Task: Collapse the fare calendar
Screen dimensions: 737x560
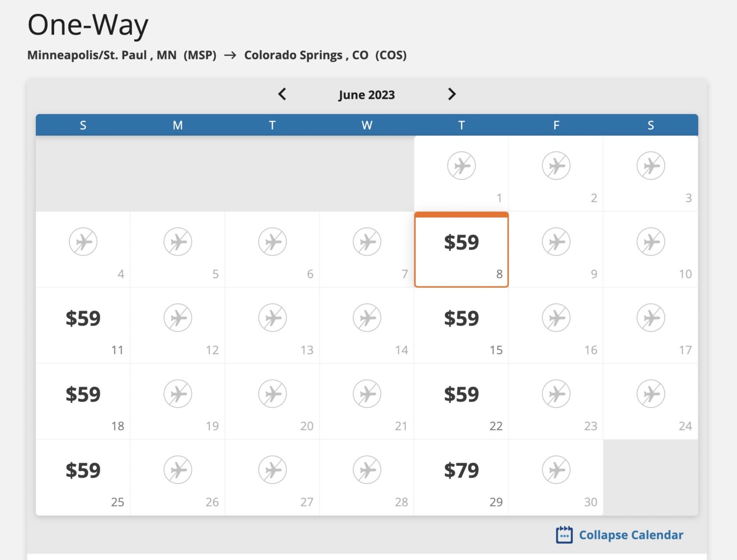Action: point(630,535)
